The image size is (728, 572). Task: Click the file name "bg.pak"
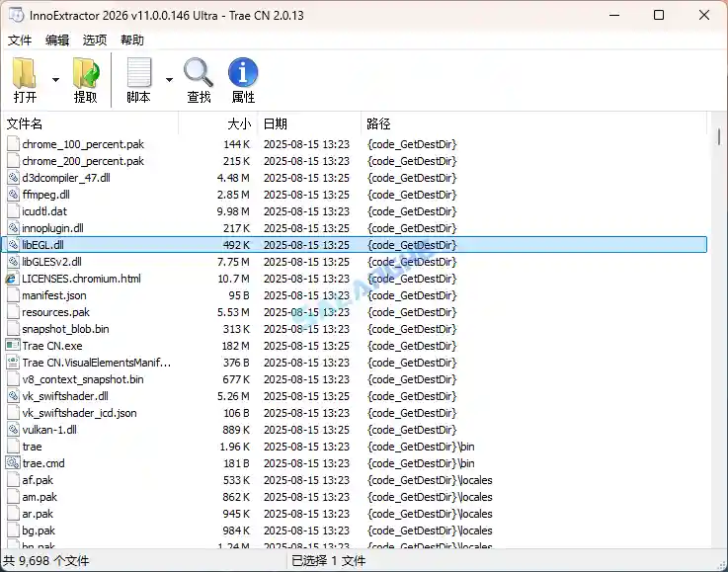click(x=39, y=531)
